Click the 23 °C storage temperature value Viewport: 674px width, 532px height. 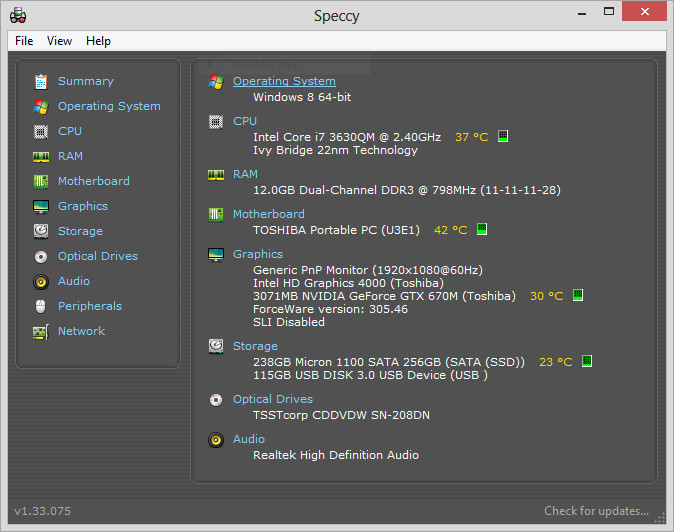[x=555, y=362]
